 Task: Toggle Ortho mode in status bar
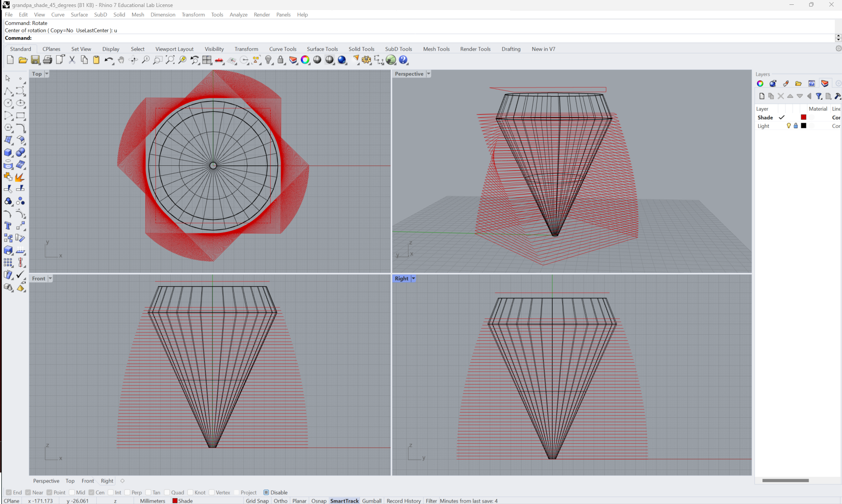(278, 500)
